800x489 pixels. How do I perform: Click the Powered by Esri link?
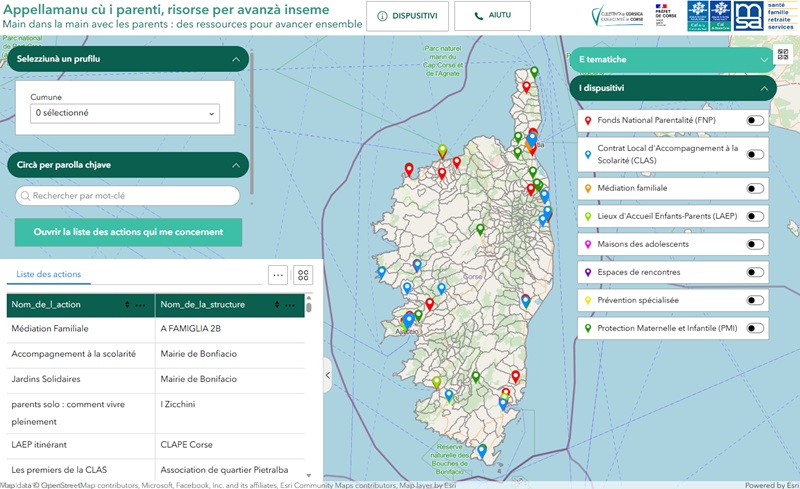(x=771, y=485)
